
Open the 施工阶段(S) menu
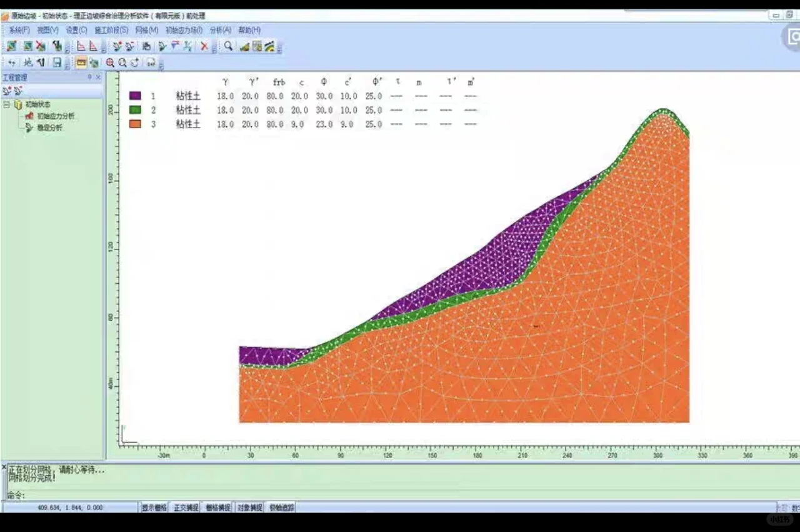111,30
